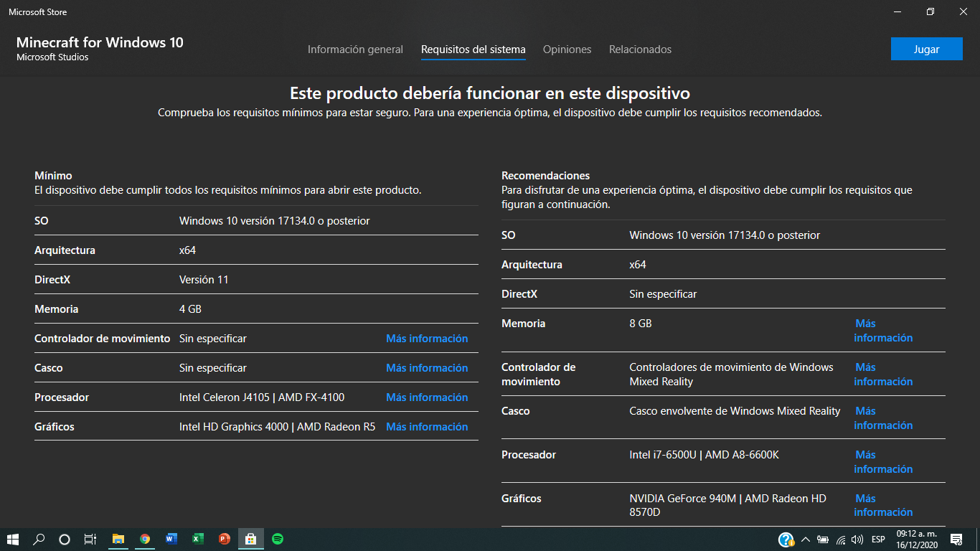Click the taskbar search magnifier icon
Screen dimensions: 980x551
pyautogui.click(x=39, y=539)
